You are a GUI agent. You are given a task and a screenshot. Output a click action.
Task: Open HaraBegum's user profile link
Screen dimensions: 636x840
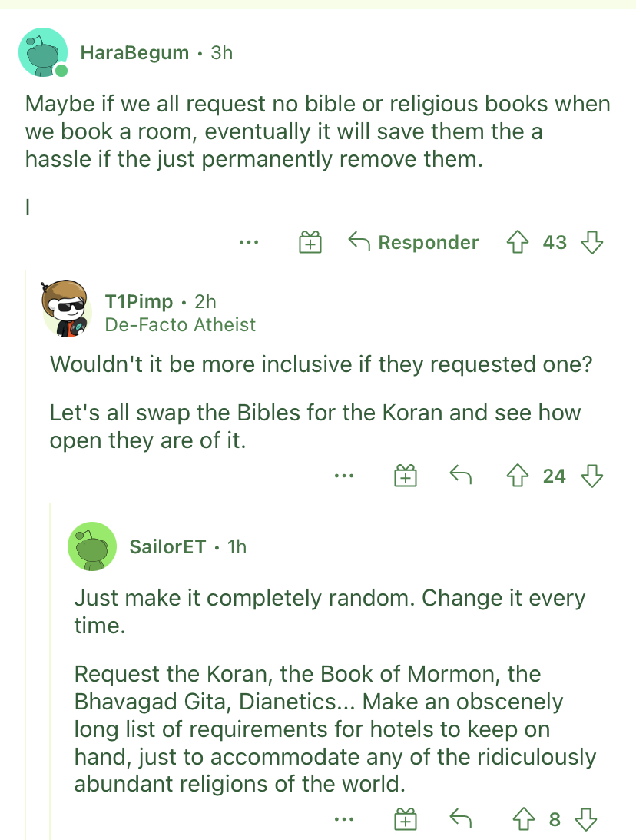coord(134,52)
